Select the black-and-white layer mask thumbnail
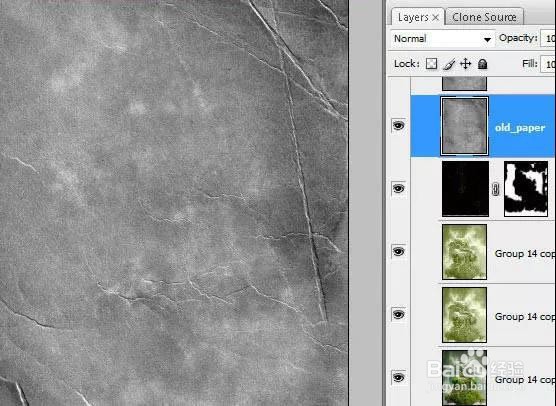This screenshot has width=556, height=406. pos(526,189)
